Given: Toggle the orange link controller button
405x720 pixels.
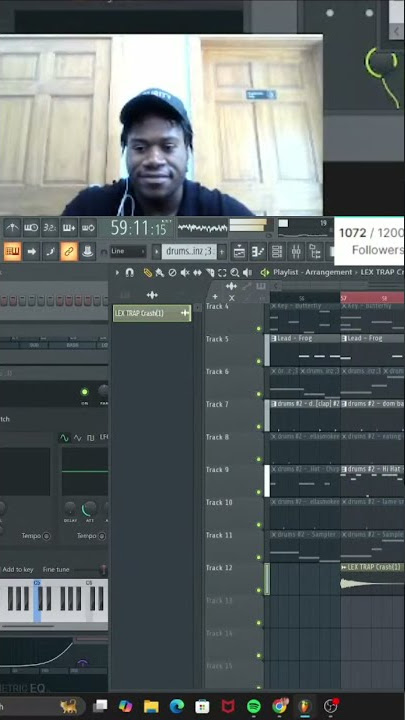Looking at the screenshot, I should [x=69, y=251].
